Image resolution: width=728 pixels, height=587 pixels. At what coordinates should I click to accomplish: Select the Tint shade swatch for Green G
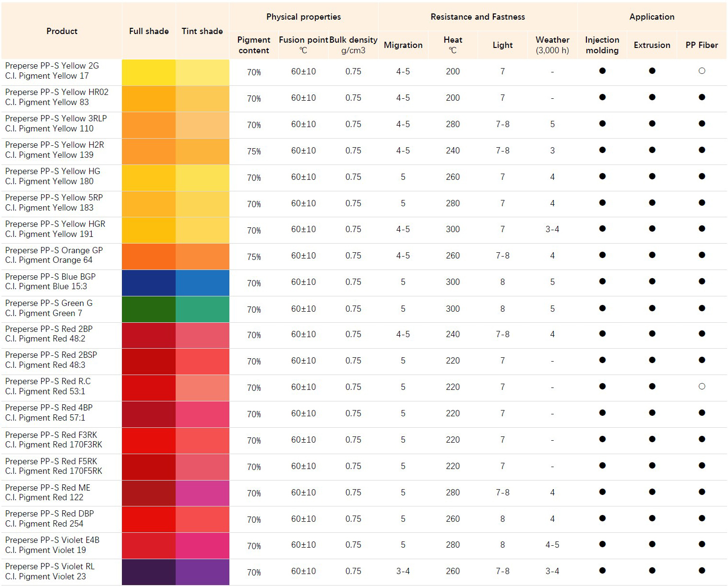coord(202,309)
